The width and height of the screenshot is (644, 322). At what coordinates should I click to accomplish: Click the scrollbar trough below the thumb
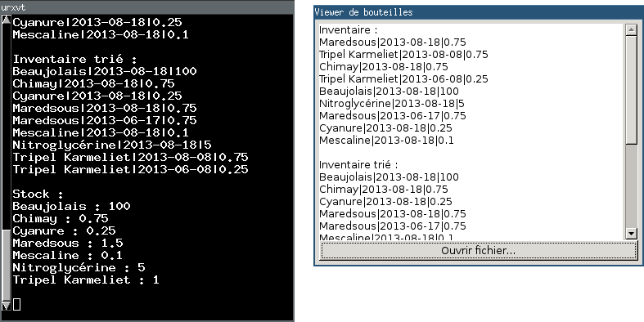(631, 186)
